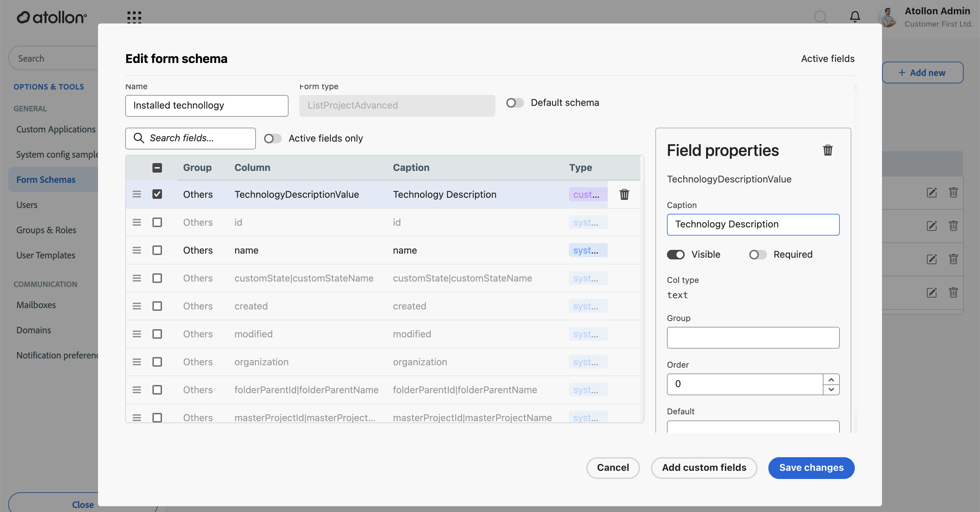The image size is (980, 512).
Task: Click the Add new button
Action: coord(922,72)
